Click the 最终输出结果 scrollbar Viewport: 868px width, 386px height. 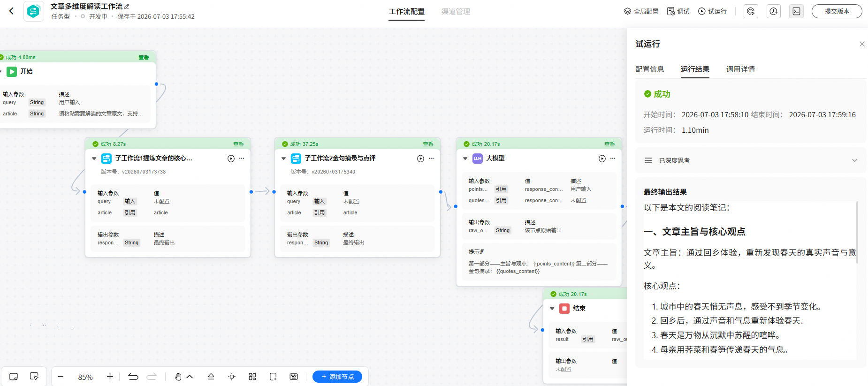pos(857,233)
